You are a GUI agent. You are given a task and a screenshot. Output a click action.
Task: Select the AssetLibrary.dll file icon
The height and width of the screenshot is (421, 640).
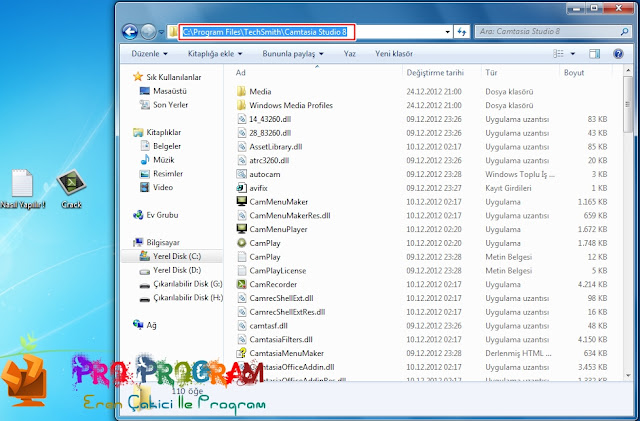point(242,146)
